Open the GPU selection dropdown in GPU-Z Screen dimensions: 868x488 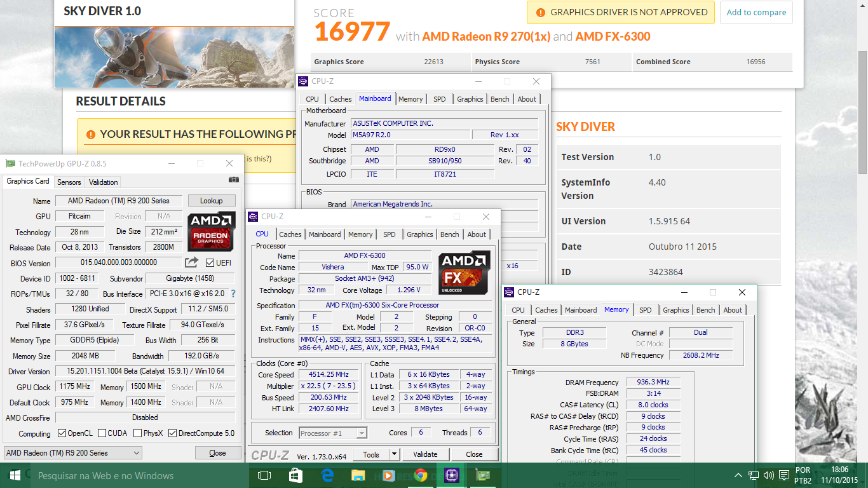click(x=73, y=453)
